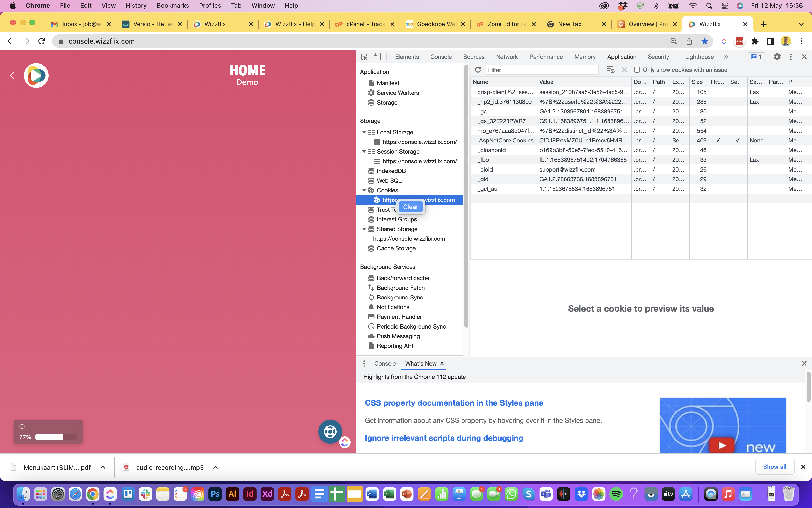
Task: Click the clear all cookies icon
Action: point(611,70)
